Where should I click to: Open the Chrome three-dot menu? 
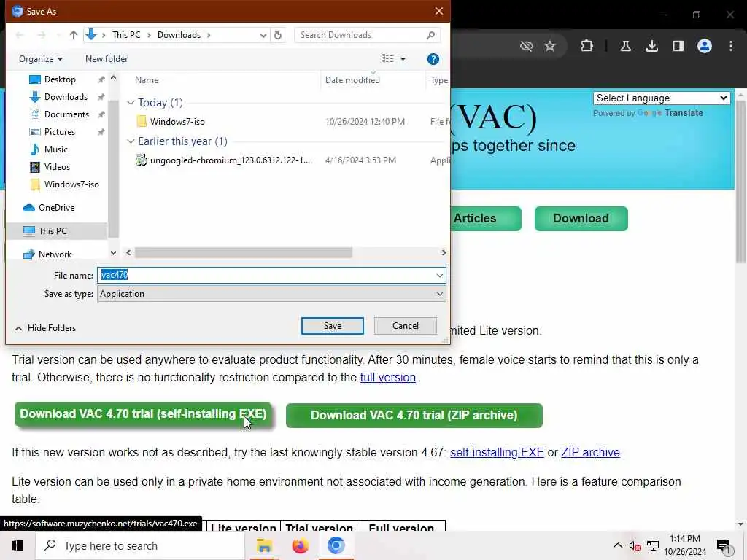coord(731,46)
